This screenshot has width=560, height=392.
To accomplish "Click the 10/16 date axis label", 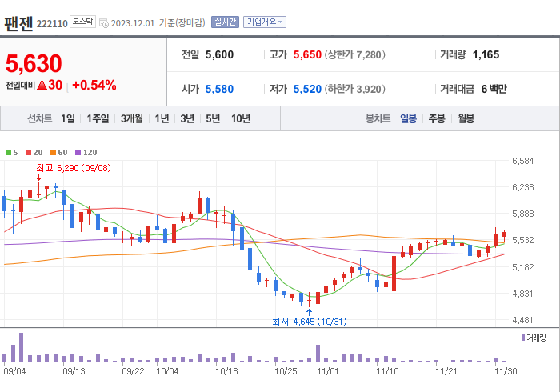I will coord(226,371).
